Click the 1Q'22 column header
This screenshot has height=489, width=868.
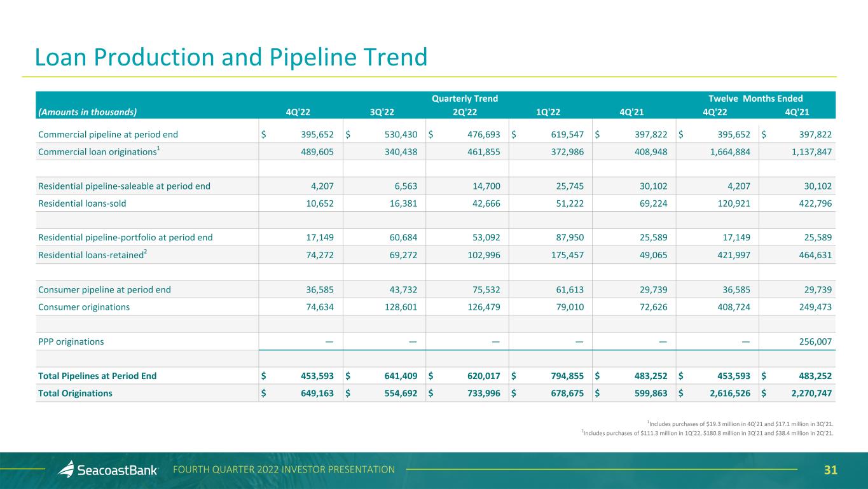[548, 112]
